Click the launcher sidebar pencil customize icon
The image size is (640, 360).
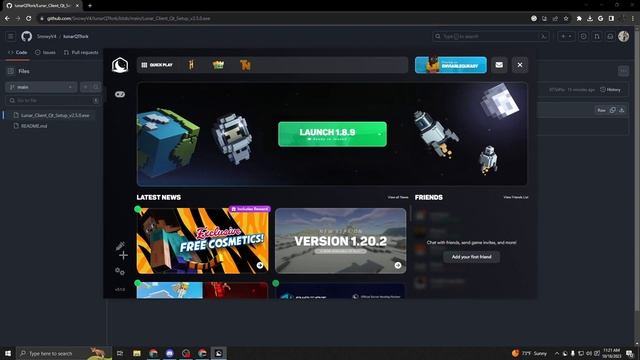(120, 245)
